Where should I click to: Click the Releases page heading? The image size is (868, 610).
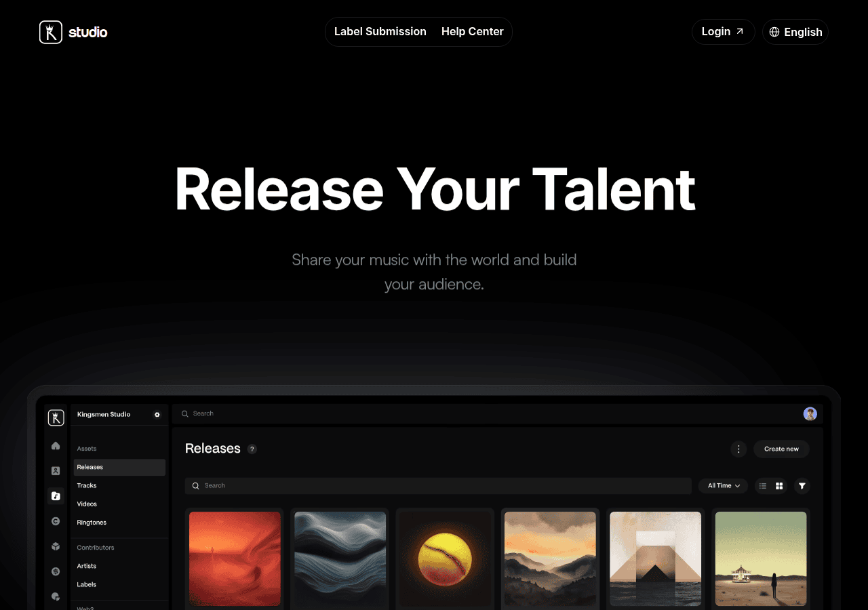[213, 449]
